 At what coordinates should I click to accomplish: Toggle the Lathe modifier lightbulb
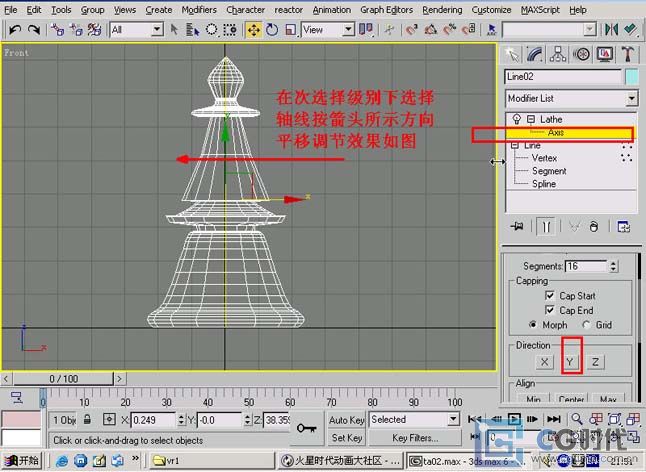tap(516, 119)
